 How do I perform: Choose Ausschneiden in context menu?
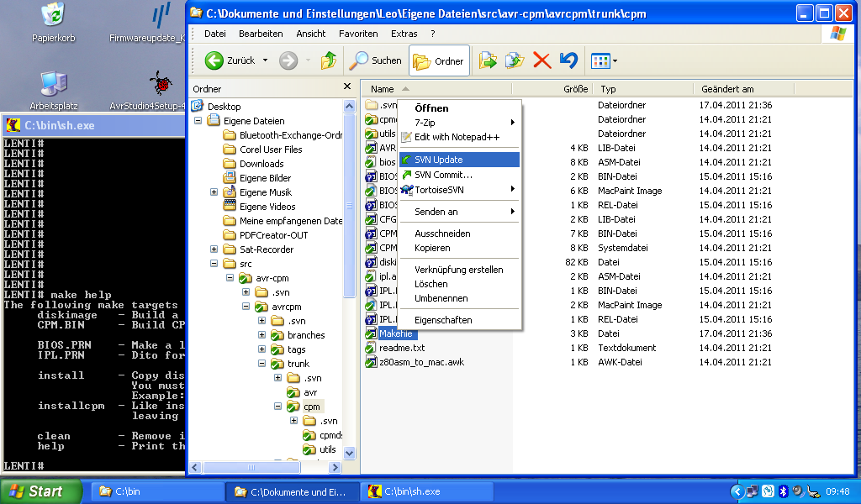[x=459, y=234]
